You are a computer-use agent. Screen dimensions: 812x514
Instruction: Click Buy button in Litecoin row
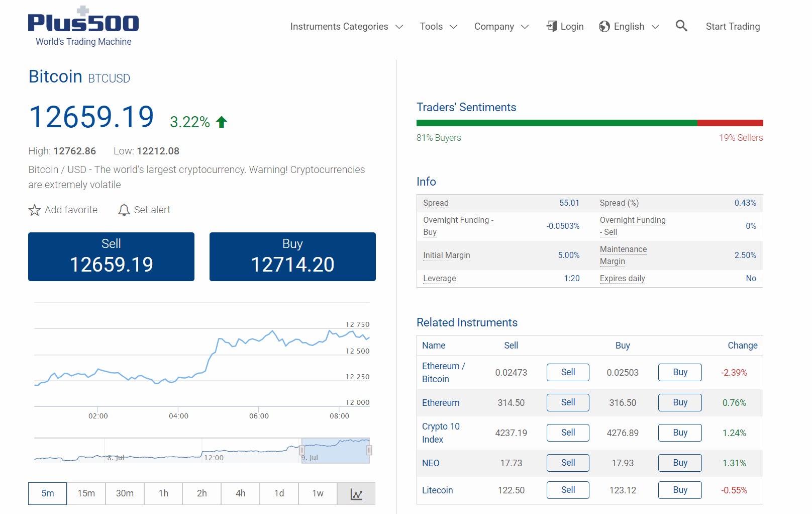coord(680,490)
